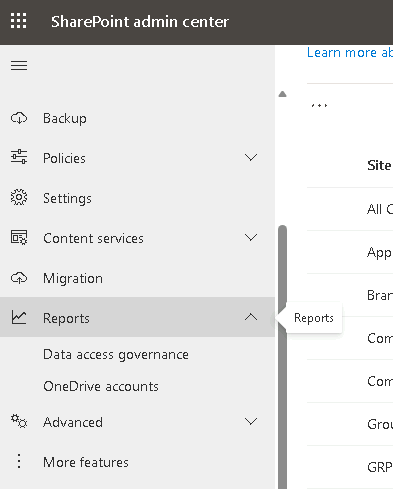
Task: Expand the Content services chevron
Action: pos(251,237)
